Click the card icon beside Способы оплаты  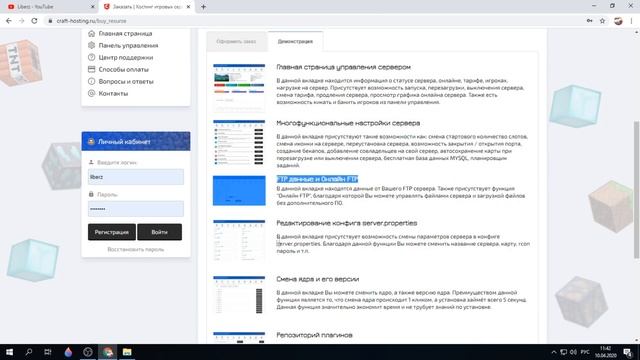point(91,69)
